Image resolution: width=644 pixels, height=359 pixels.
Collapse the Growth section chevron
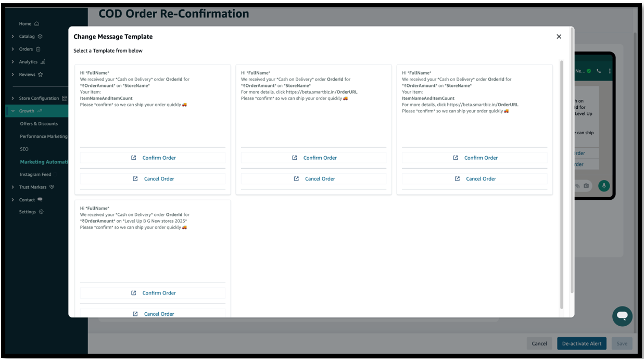[x=13, y=111]
